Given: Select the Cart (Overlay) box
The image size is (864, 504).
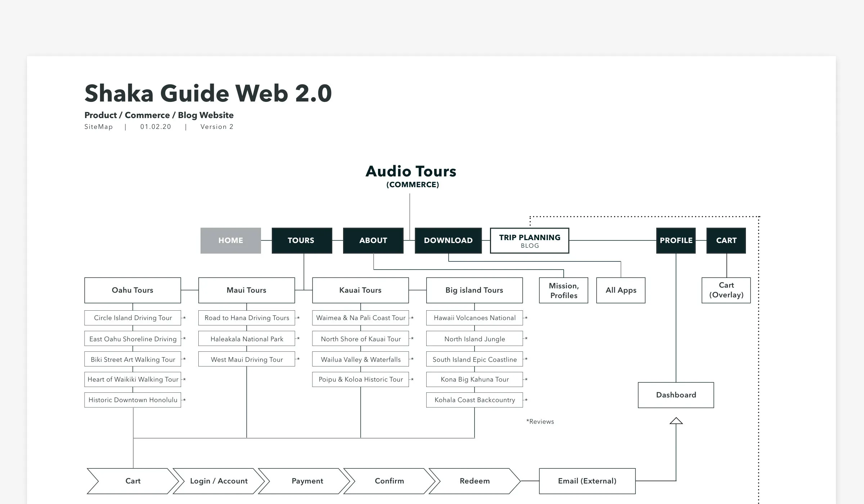Looking at the screenshot, I should [726, 290].
